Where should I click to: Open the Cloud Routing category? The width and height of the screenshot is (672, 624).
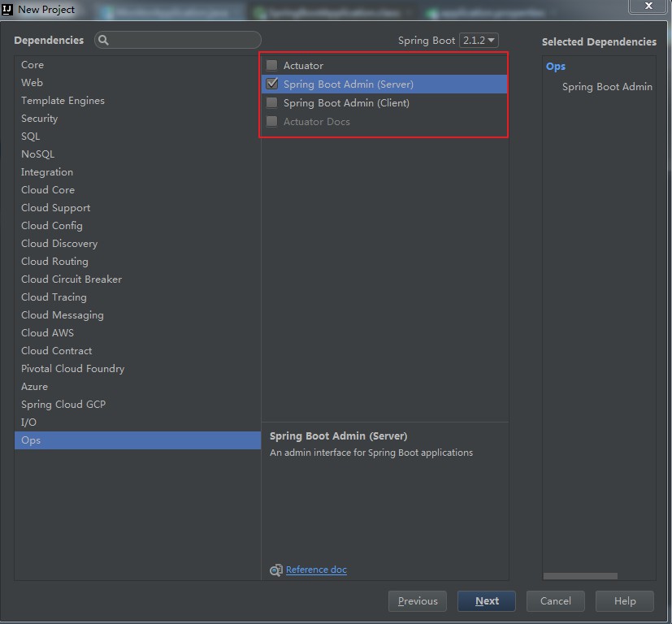tap(137, 262)
